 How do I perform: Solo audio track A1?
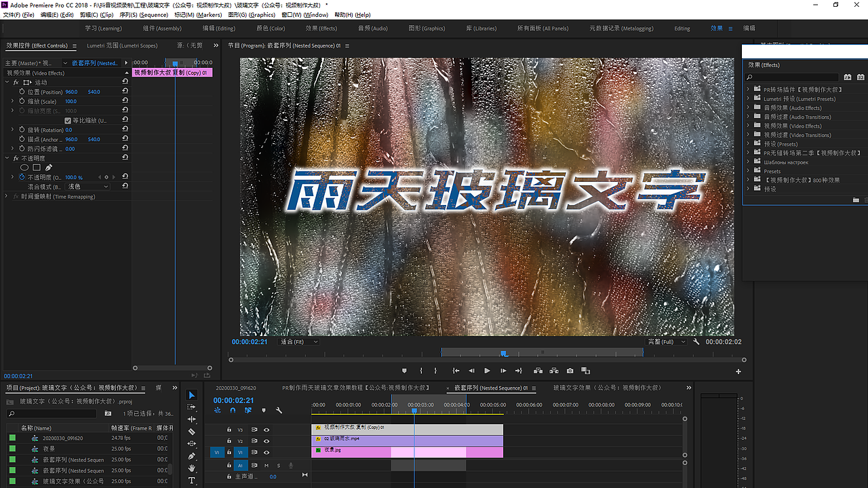[278, 466]
